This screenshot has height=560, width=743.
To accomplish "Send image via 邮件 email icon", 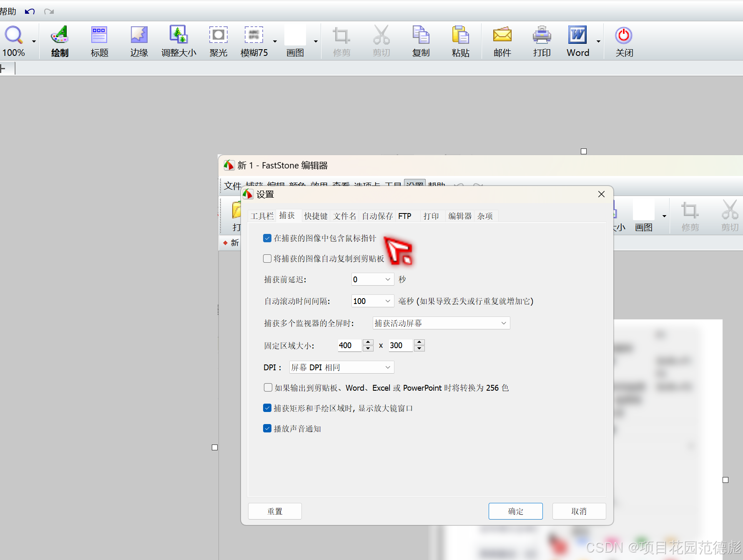I will click(x=502, y=35).
